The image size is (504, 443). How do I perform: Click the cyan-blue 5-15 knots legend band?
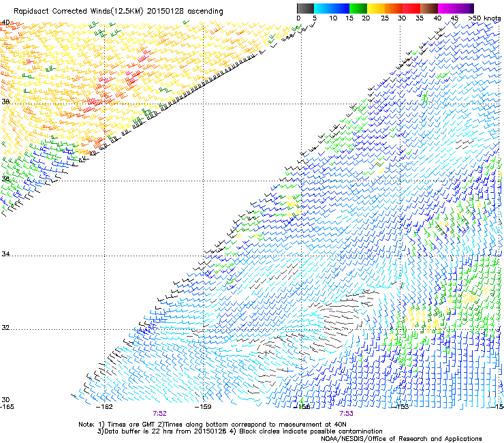pyautogui.click(x=332, y=8)
